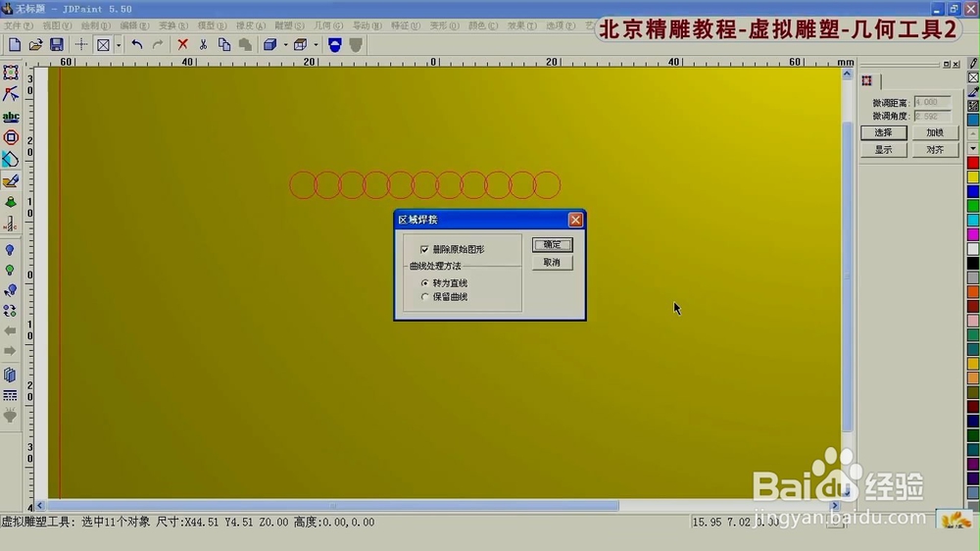Select the abc text tool
This screenshot has width=980, height=551.
[11, 117]
